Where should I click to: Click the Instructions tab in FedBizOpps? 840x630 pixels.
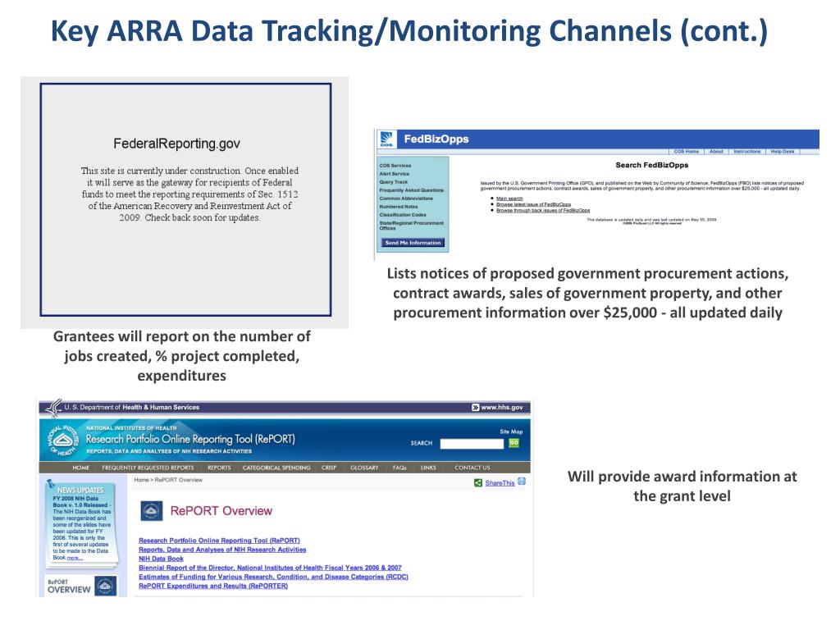[x=746, y=152]
